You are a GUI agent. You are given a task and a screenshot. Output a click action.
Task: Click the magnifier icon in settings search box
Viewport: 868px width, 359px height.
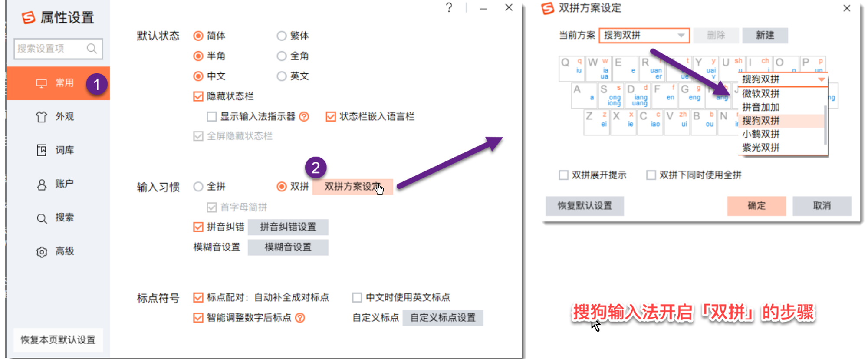pos(92,48)
